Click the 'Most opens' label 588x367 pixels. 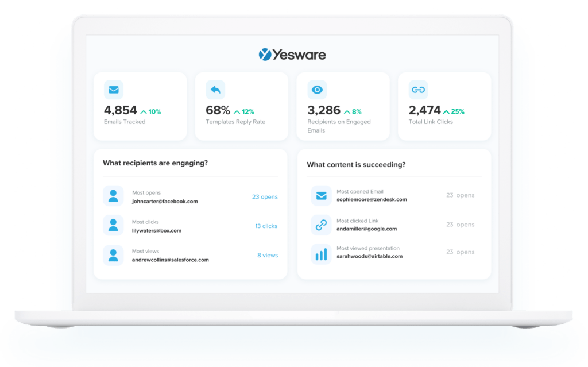click(x=146, y=193)
